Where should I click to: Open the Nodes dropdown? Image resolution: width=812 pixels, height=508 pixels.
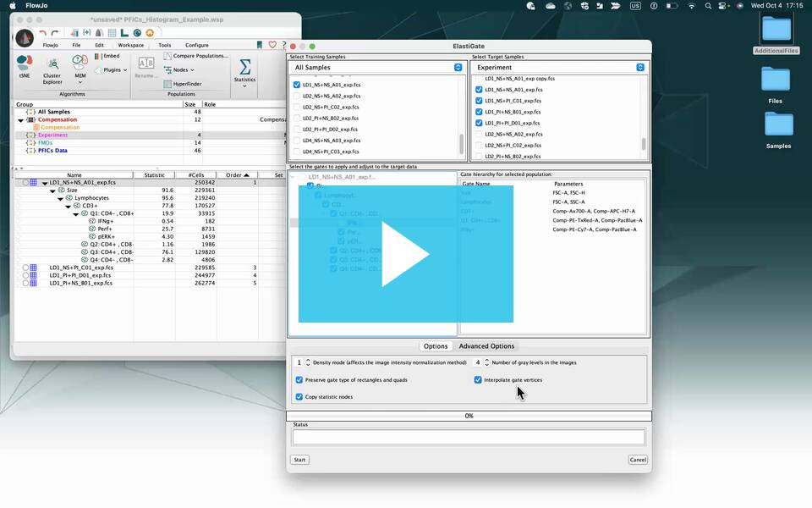(179, 70)
